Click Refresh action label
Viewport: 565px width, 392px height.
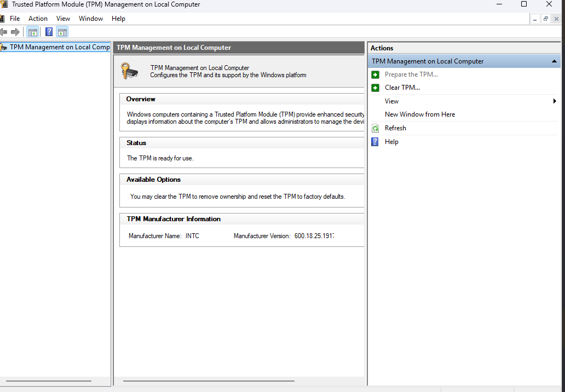pyautogui.click(x=395, y=128)
